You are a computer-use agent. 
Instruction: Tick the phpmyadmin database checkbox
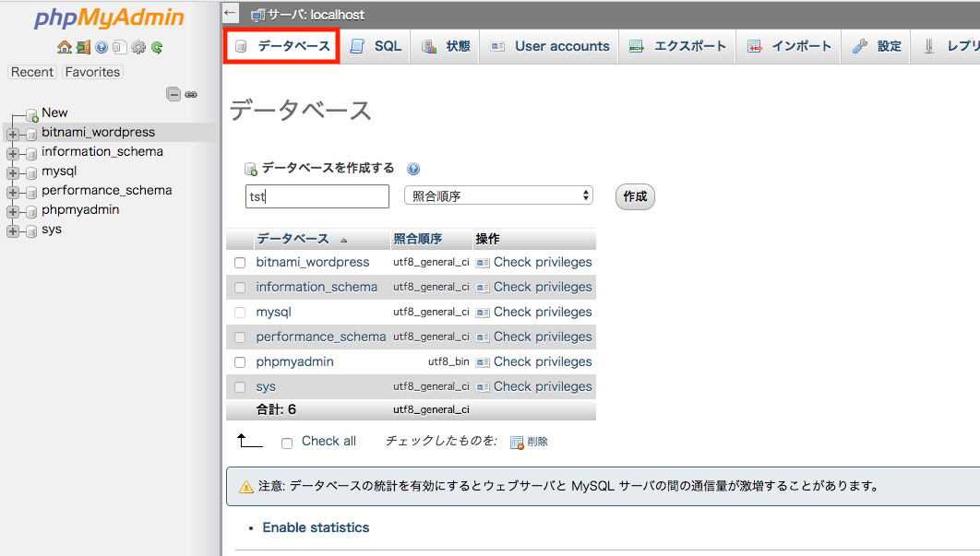point(240,362)
